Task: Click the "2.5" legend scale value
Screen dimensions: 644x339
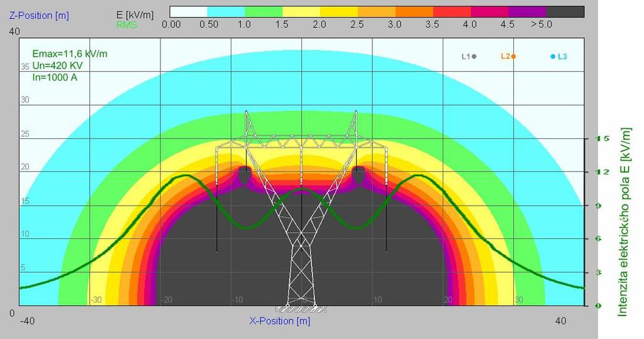Action: coord(357,25)
